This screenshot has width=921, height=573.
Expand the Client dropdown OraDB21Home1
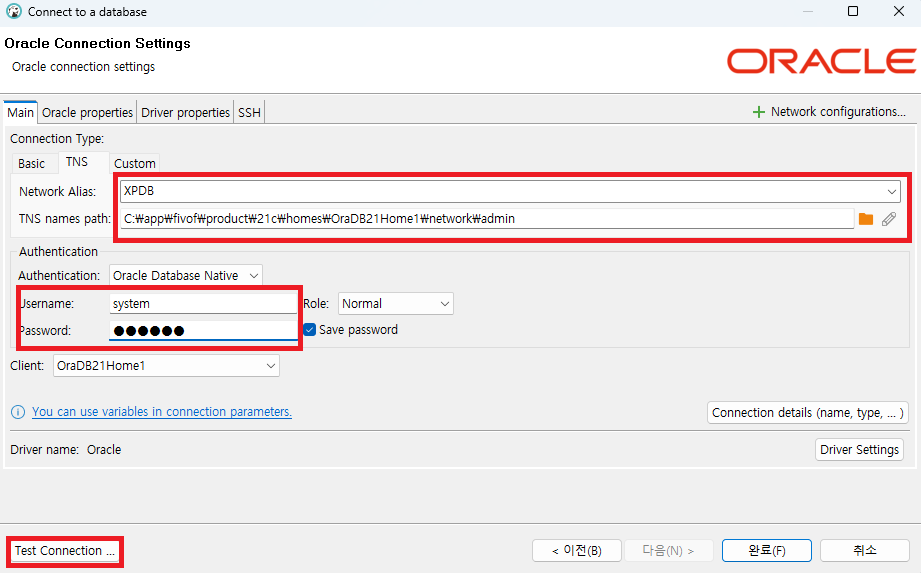(166, 366)
